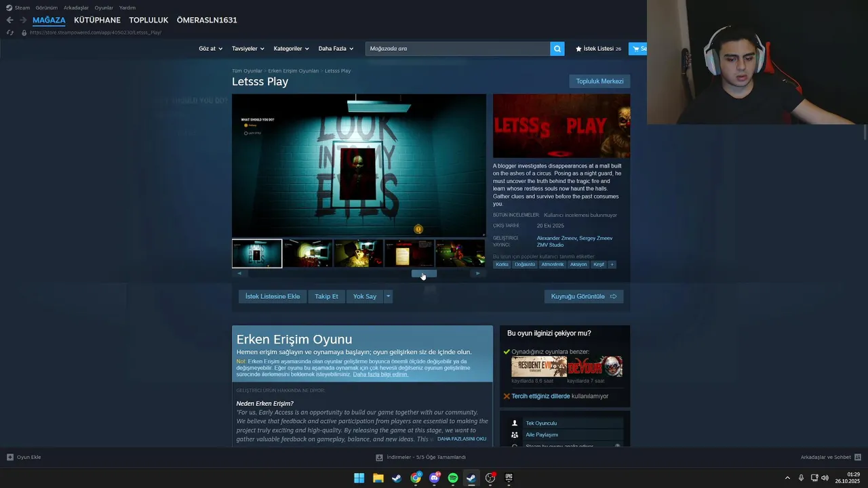
Task: Expand the Tavsiyeler dropdown
Action: pos(248,49)
